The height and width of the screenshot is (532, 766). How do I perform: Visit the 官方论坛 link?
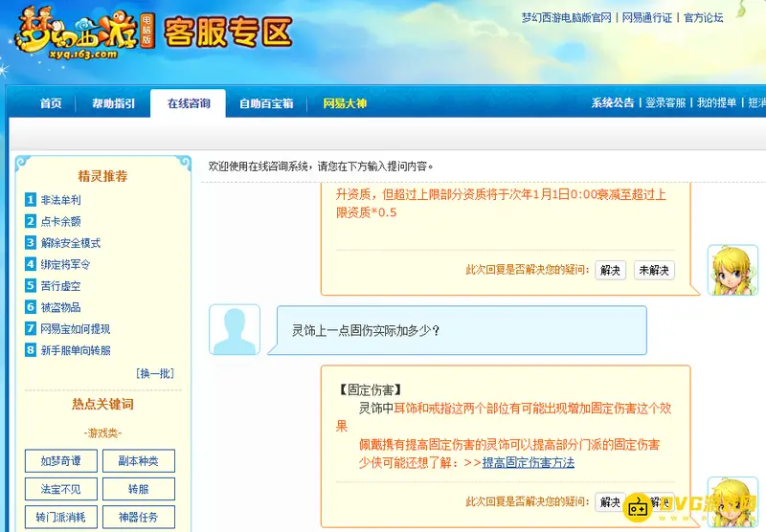(x=703, y=18)
